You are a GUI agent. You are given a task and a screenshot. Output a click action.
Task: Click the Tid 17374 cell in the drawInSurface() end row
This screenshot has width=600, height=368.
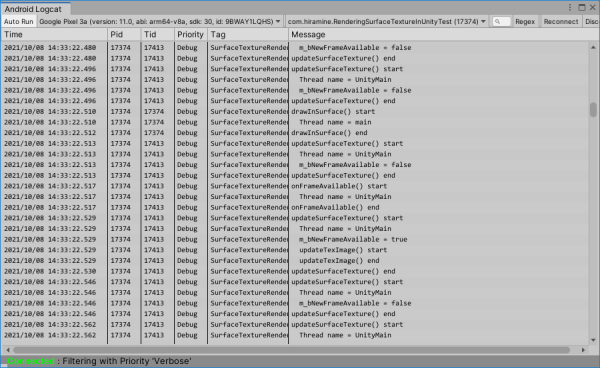154,133
